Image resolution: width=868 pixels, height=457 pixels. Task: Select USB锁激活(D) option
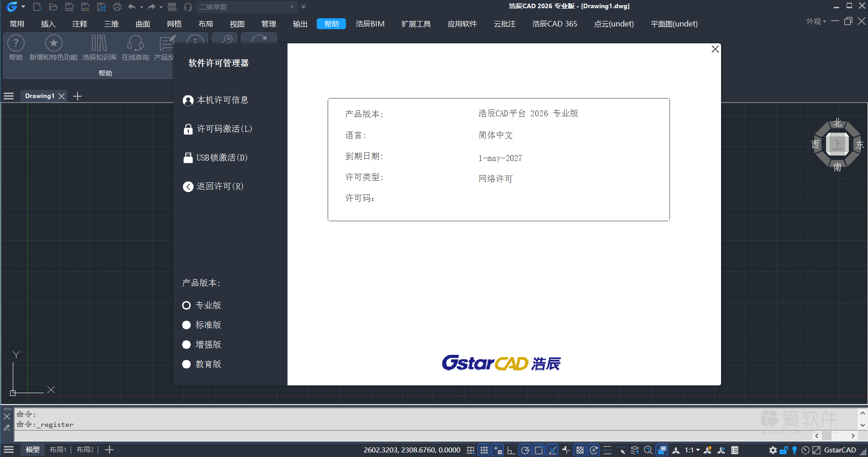pos(215,158)
